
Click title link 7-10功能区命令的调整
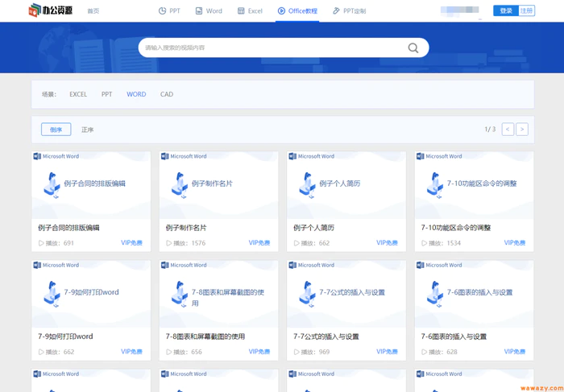456,228
